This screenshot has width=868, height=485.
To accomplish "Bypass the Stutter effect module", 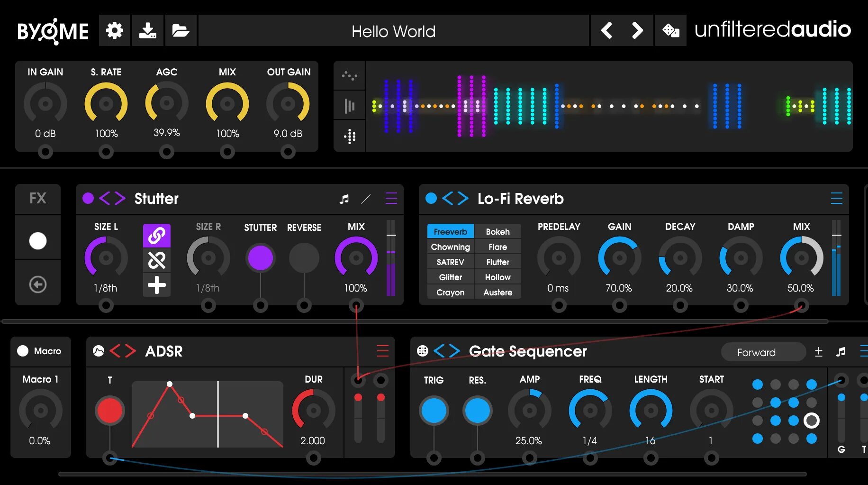I will [88, 198].
